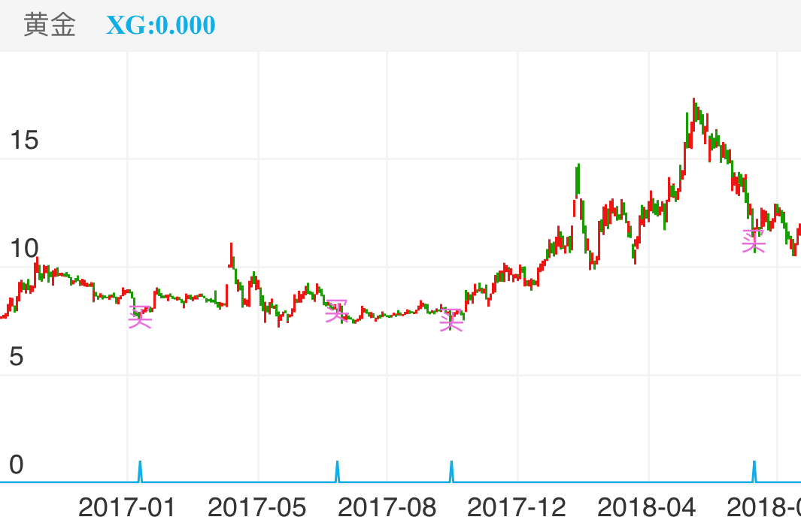Select blue signal spike between 2017-08 and 2017-12

coord(451,471)
